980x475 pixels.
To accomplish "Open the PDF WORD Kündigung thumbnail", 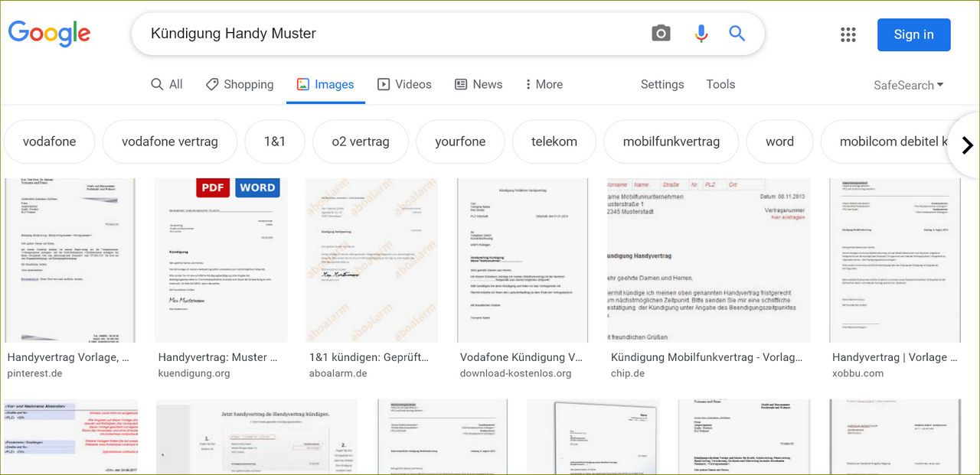I will (x=220, y=260).
